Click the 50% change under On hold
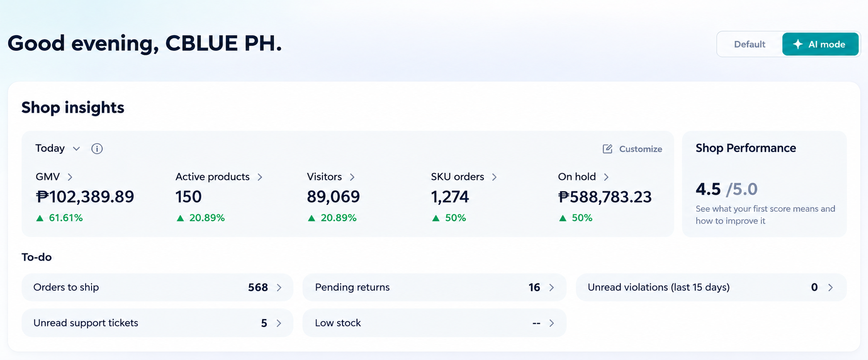868x360 pixels. 582,218
